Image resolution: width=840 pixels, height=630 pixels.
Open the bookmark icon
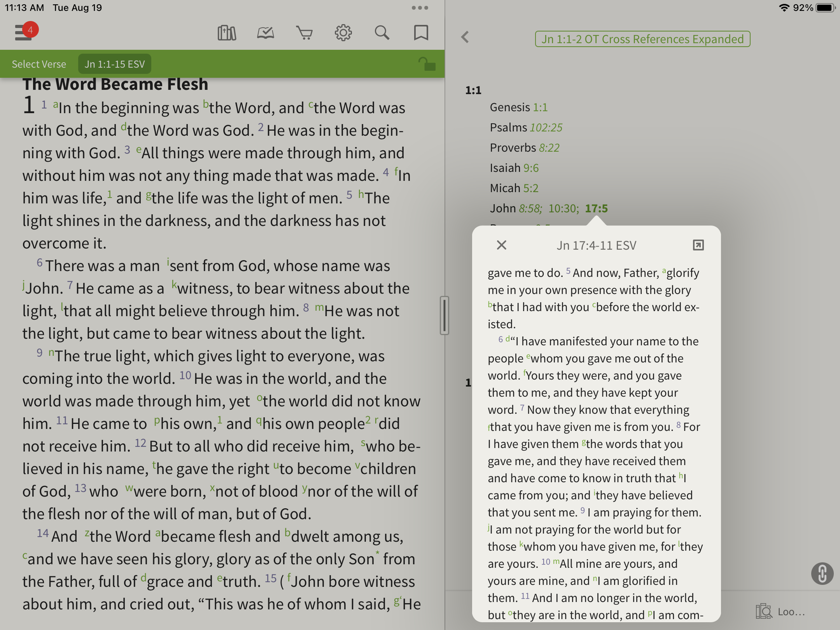coord(421,33)
